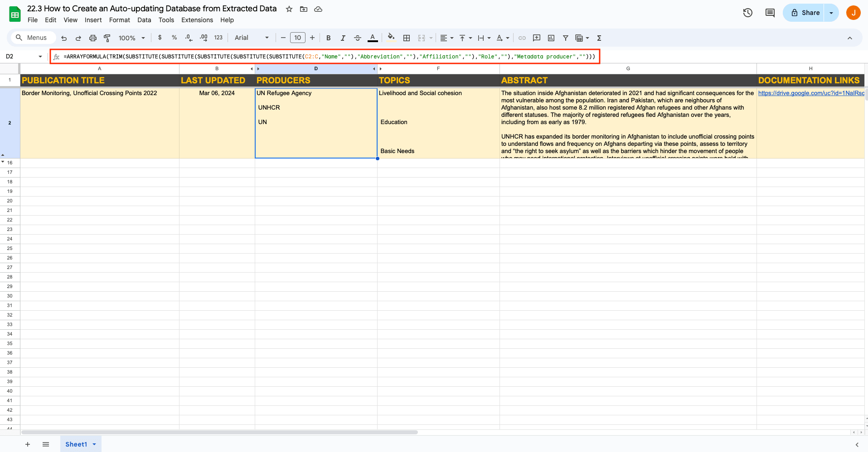The width and height of the screenshot is (868, 452).
Task: Click the Undo icon
Action: (64, 38)
